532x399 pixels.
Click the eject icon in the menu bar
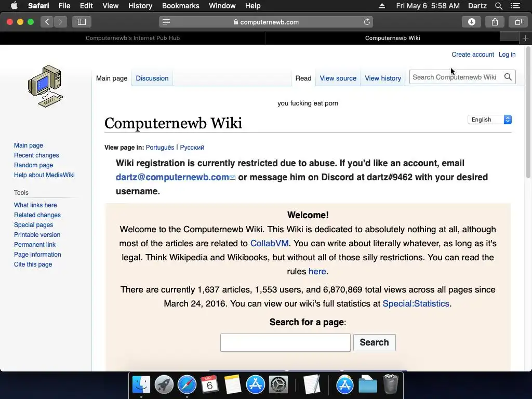(x=382, y=6)
